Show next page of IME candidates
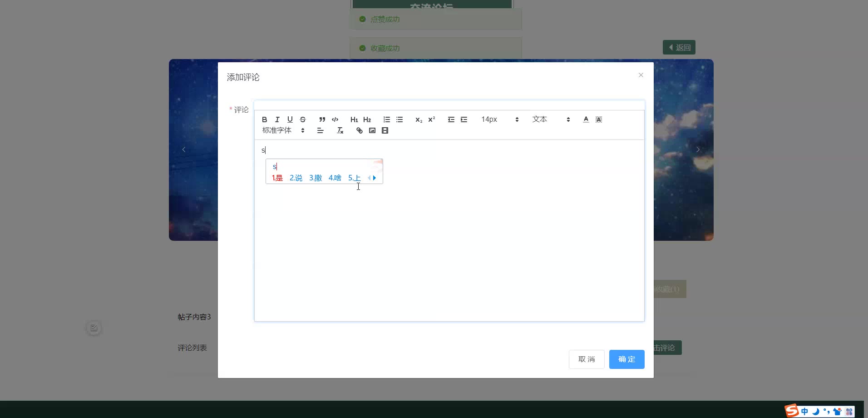 coord(375,178)
